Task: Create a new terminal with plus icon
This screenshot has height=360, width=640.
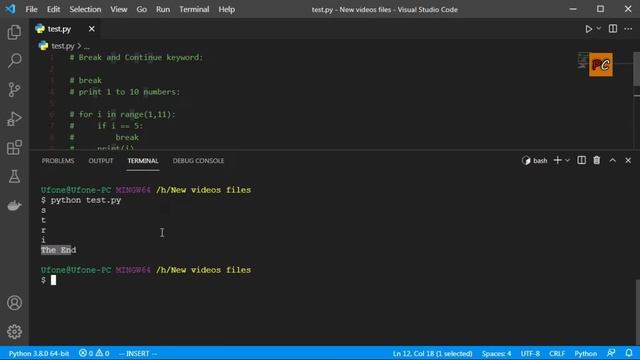Action: coord(557,160)
